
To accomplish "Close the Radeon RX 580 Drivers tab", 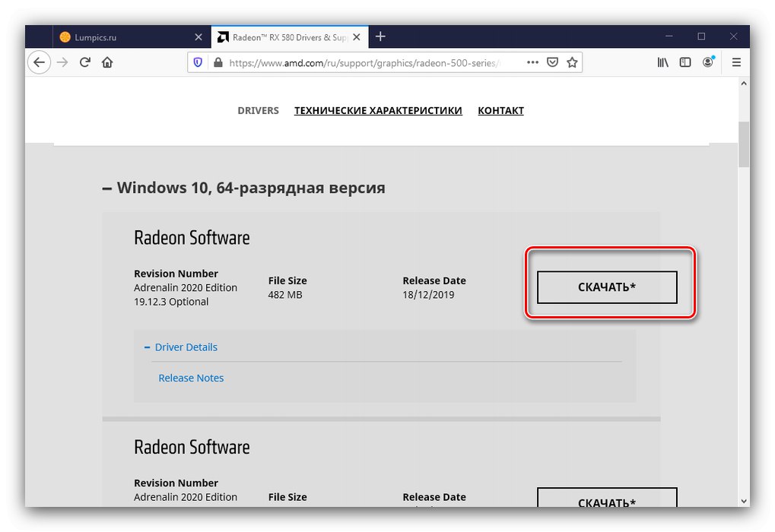I will click(x=357, y=37).
